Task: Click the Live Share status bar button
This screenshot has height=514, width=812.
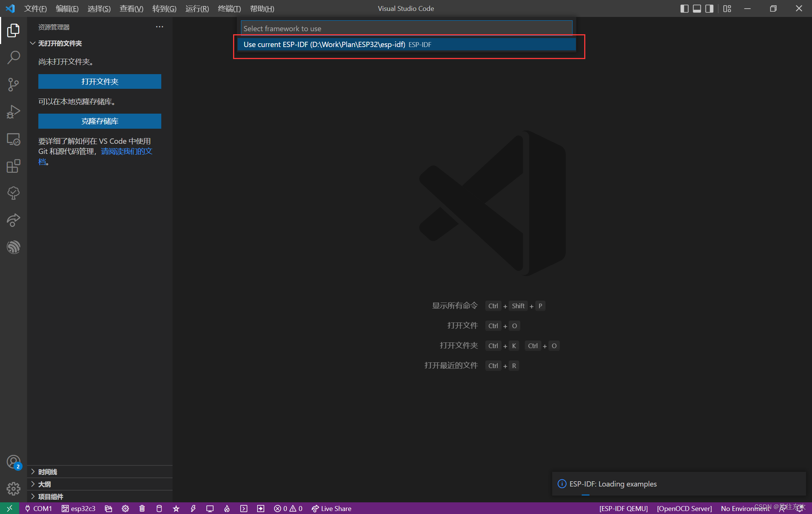Action: [332, 508]
